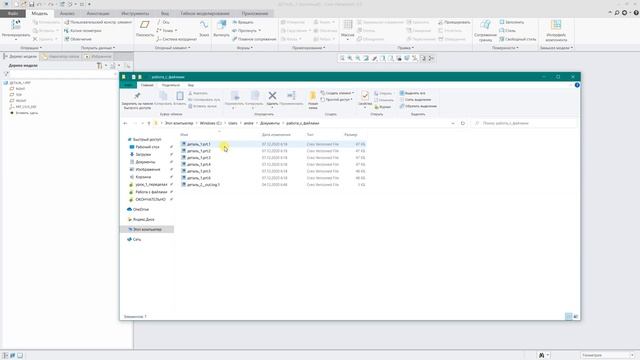Select Загрузки in Explorer sidebar
This screenshot has height=360, width=640.
tap(143, 154)
